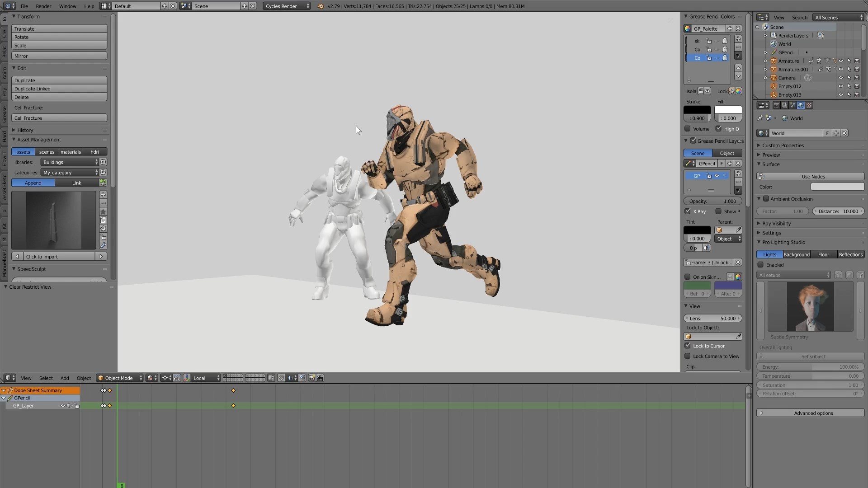Expand the Ray Visibility panel
Image resolution: width=868 pixels, height=488 pixels.
(x=776, y=223)
